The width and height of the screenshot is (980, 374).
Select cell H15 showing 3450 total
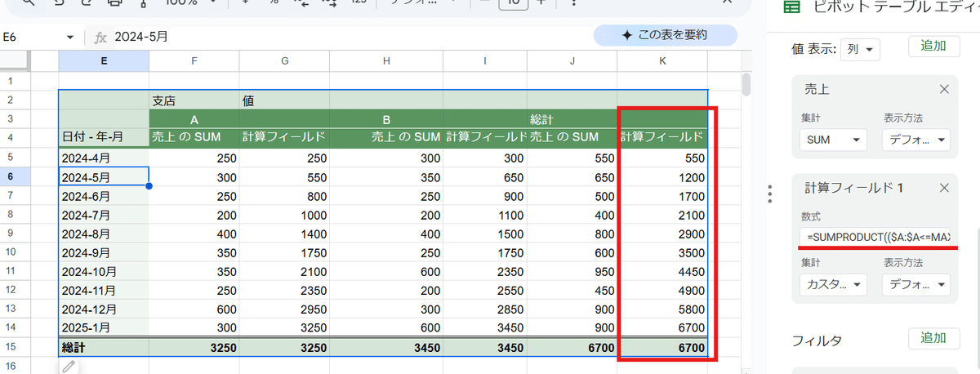pyautogui.click(x=385, y=347)
